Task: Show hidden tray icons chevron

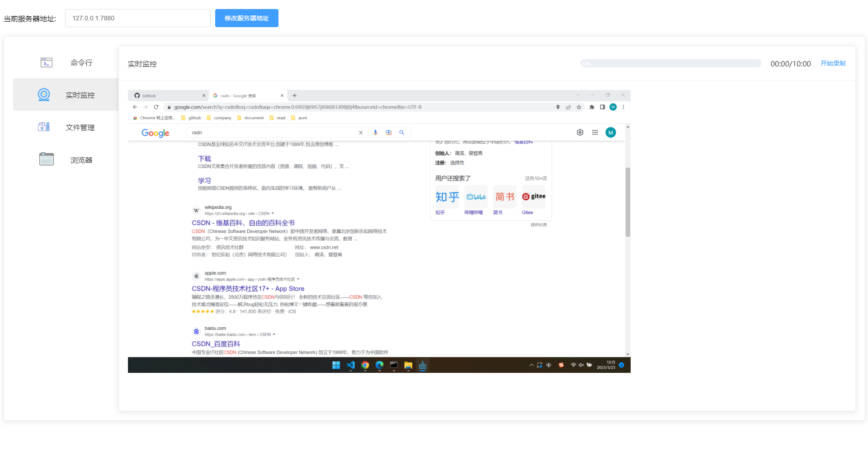Action: [532, 365]
